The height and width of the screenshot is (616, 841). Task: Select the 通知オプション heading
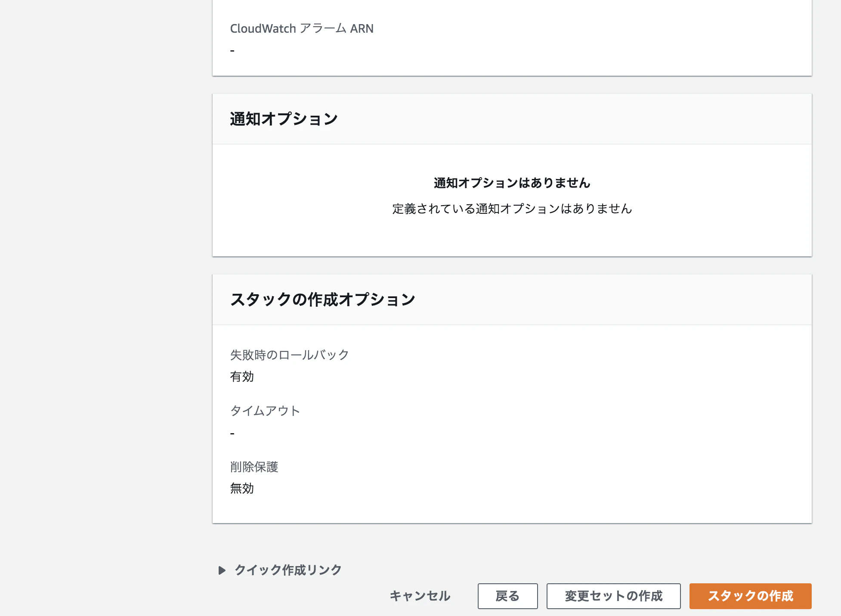click(284, 119)
